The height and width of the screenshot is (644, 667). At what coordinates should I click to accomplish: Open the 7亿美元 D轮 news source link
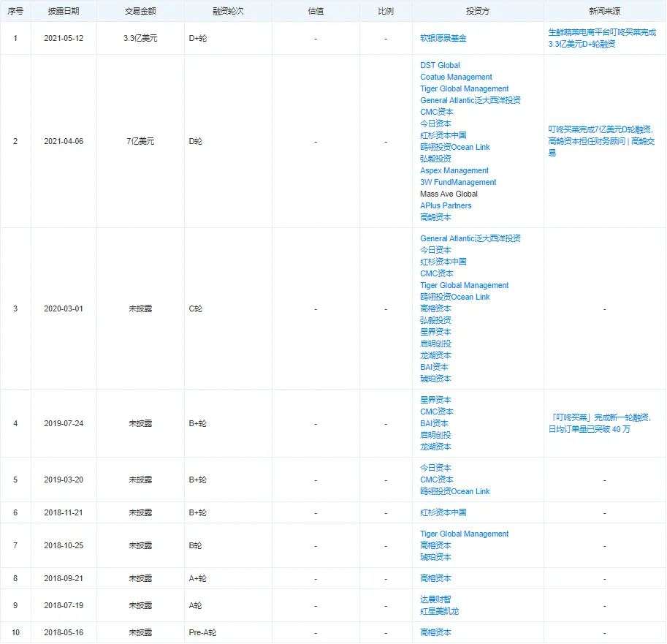click(x=601, y=141)
